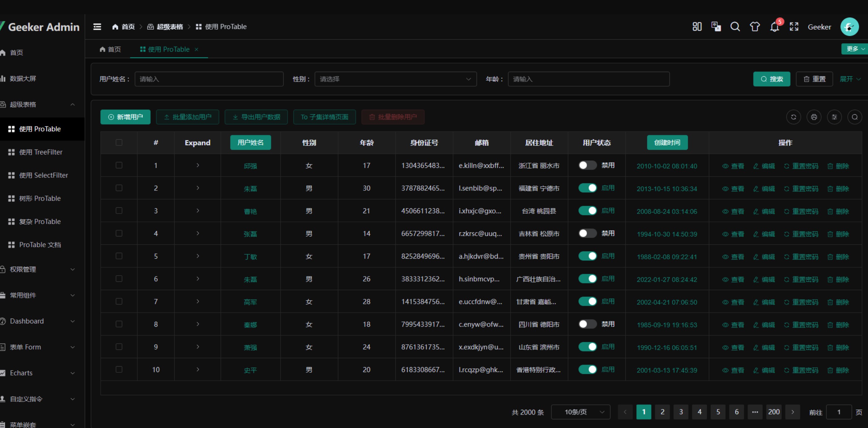Delete user 史平 in row 10
This screenshot has width=868, height=428.
click(x=838, y=370)
